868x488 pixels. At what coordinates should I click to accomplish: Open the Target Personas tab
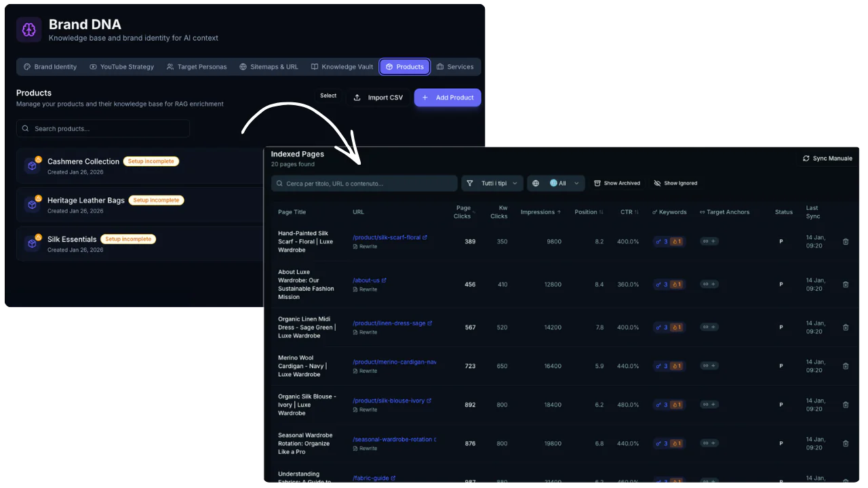[197, 67]
